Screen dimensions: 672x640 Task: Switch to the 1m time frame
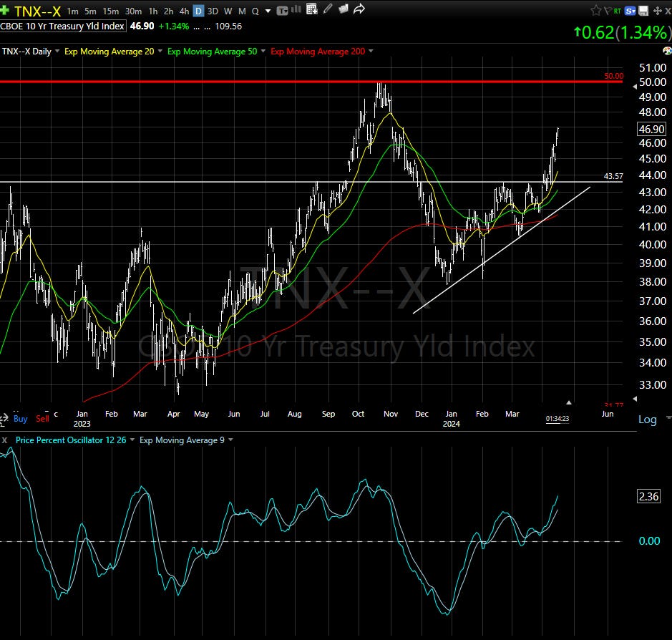[73, 11]
